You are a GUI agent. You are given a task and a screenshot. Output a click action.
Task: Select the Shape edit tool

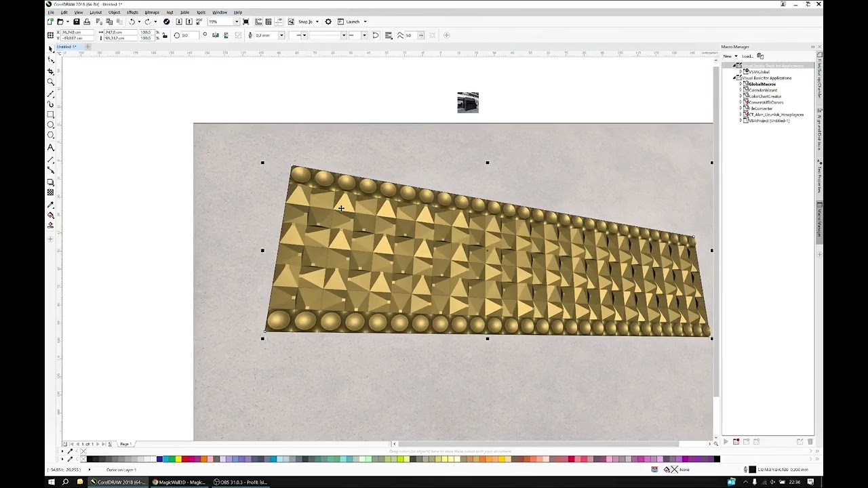pyautogui.click(x=51, y=60)
